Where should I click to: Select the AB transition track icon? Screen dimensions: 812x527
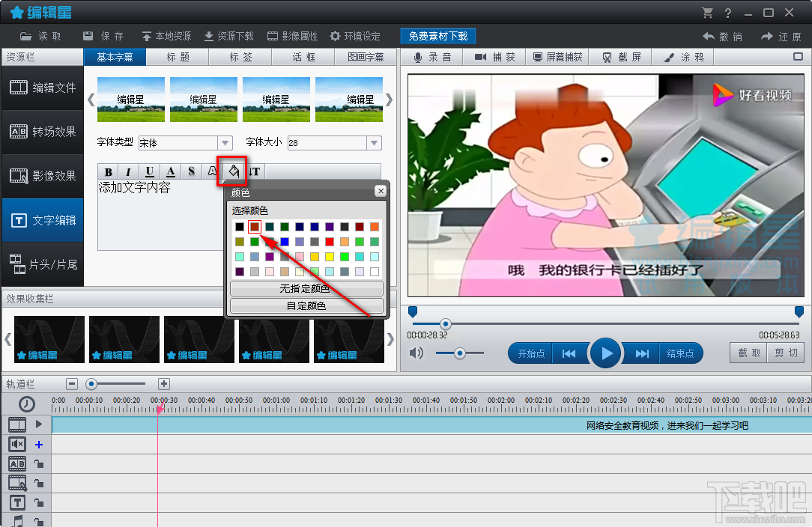(17, 464)
